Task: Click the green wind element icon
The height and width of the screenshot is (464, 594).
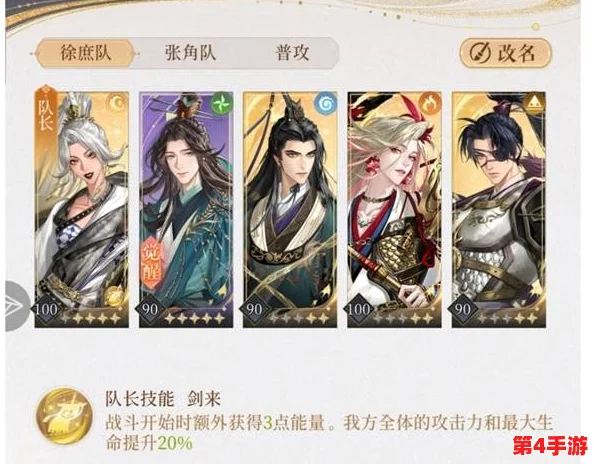Action: (221, 103)
